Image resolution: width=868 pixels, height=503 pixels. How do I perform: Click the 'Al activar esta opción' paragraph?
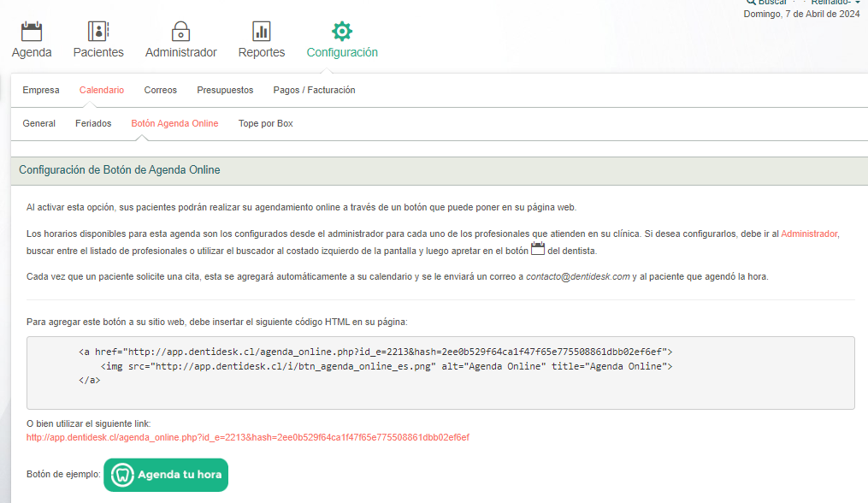pos(301,207)
